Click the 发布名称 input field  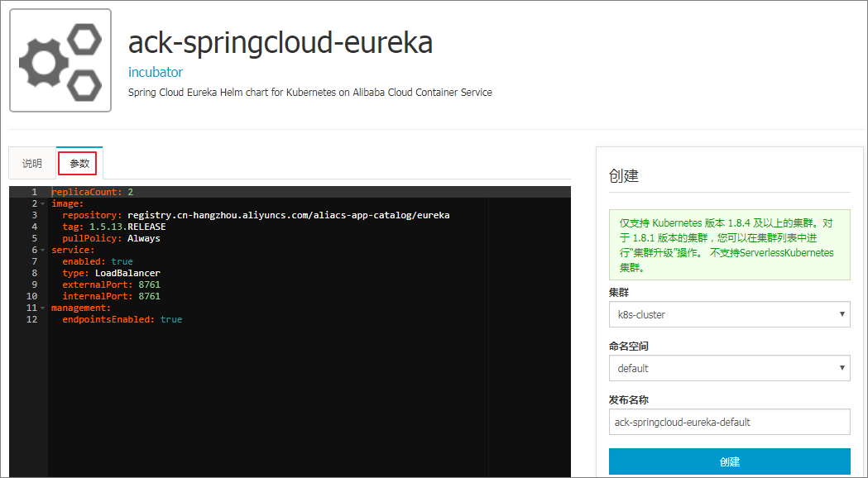730,422
